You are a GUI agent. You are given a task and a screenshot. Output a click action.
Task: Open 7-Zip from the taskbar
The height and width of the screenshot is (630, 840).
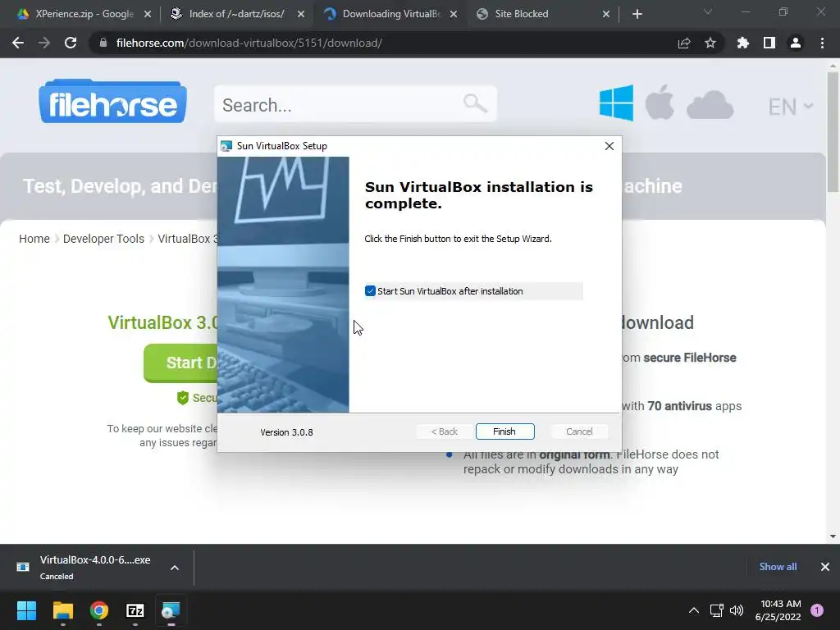[x=135, y=610]
